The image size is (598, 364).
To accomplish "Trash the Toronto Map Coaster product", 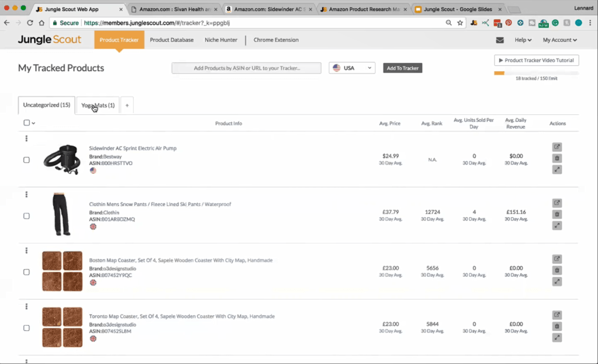I will pos(557,326).
